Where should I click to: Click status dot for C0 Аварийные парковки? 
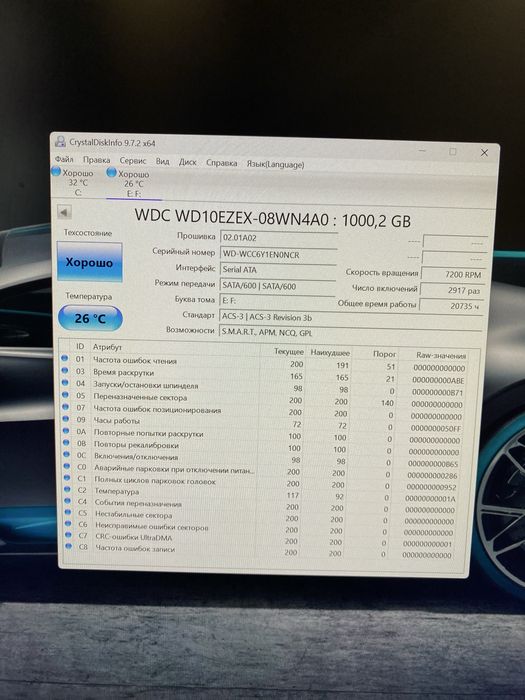click(x=67, y=466)
